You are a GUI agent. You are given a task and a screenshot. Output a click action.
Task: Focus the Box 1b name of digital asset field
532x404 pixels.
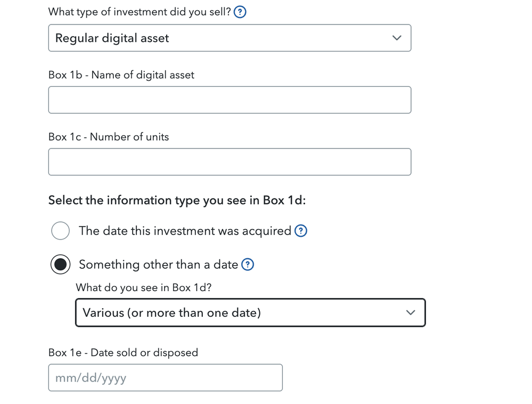click(230, 100)
